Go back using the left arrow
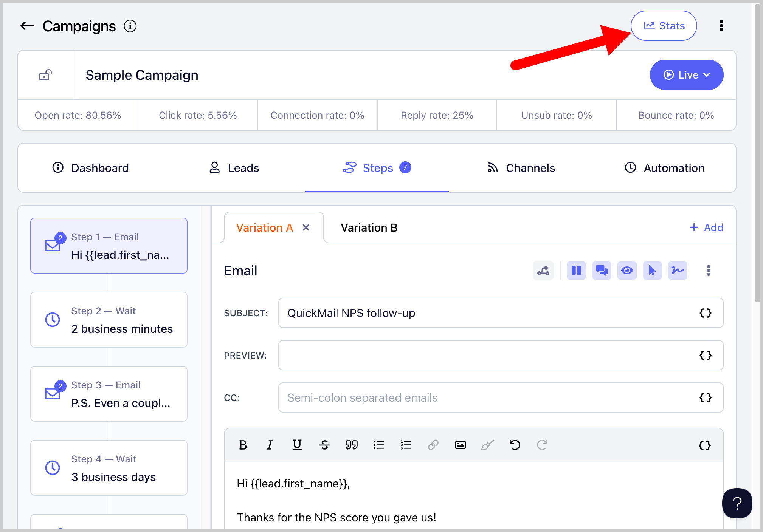This screenshot has width=763, height=532. pyautogui.click(x=27, y=26)
